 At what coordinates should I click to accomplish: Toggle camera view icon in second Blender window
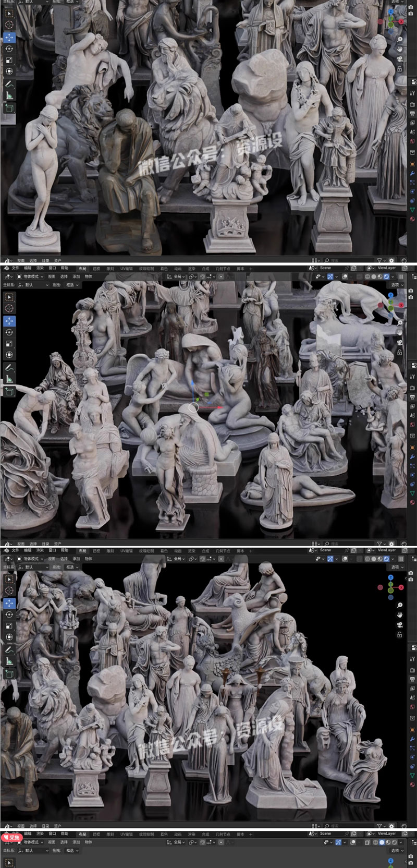[x=400, y=343]
